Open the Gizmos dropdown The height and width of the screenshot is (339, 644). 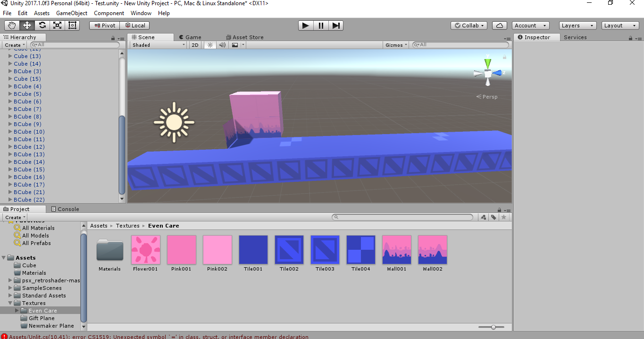point(395,45)
